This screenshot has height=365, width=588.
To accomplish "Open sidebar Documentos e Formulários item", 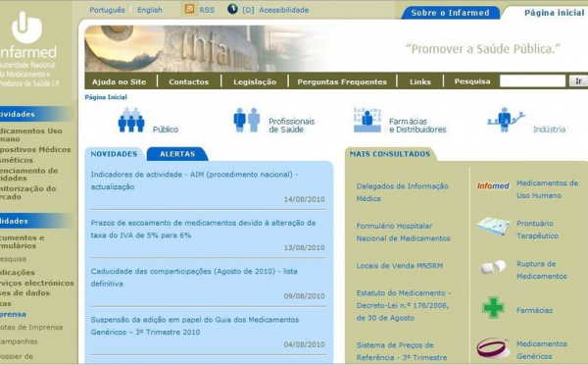I will point(23,241).
